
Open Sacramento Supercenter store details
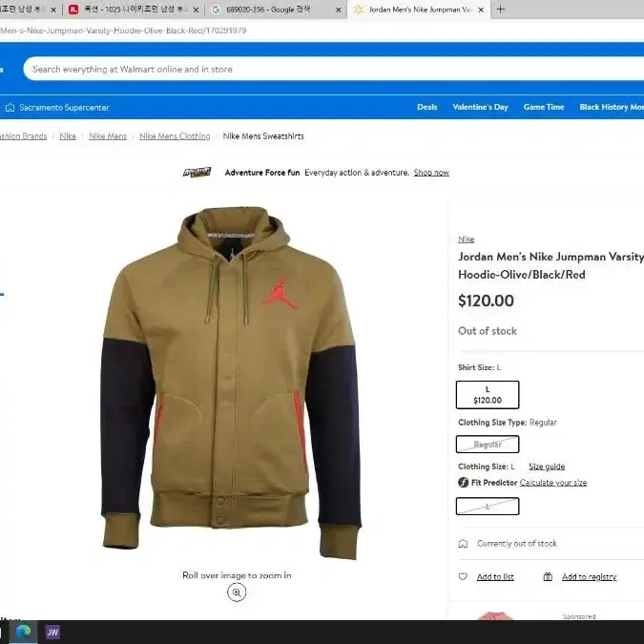click(x=64, y=108)
